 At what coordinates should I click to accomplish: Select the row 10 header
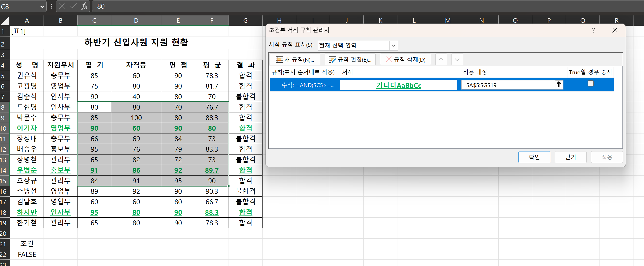tap(4, 128)
